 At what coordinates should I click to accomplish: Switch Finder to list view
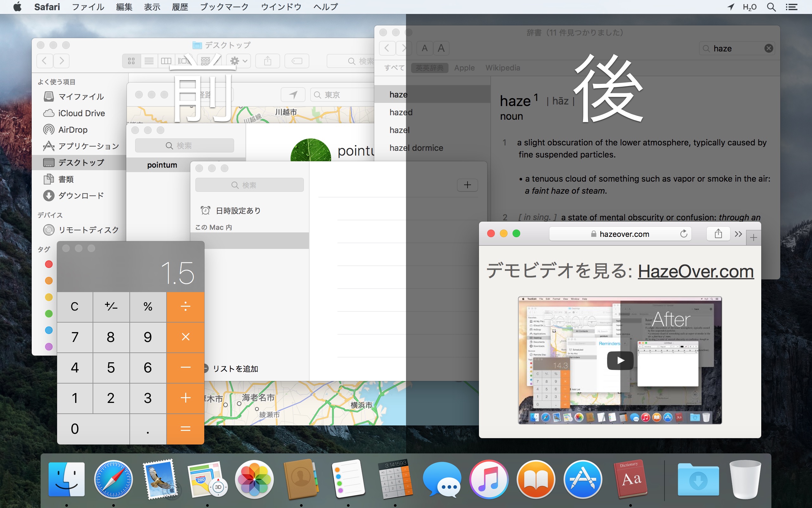[x=149, y=61]
